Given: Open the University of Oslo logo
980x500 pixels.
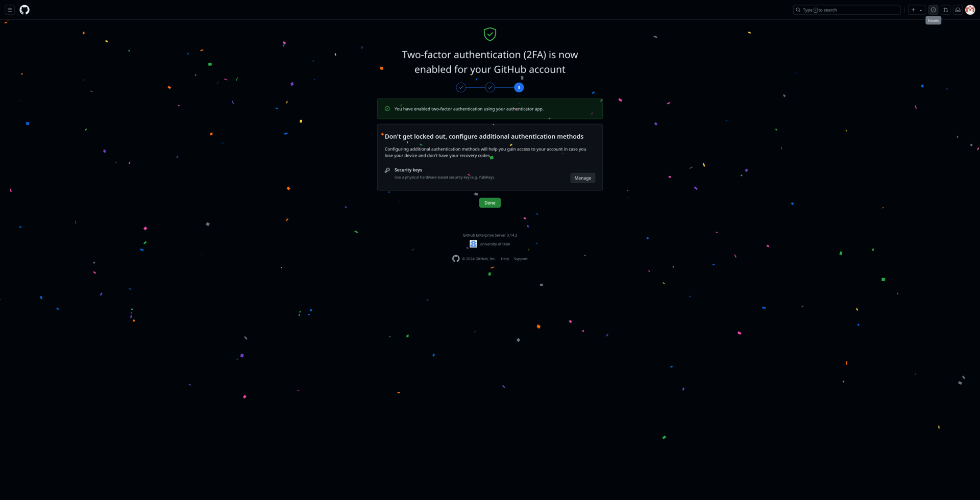Looking at the screenshot, I should coord(473,244).
